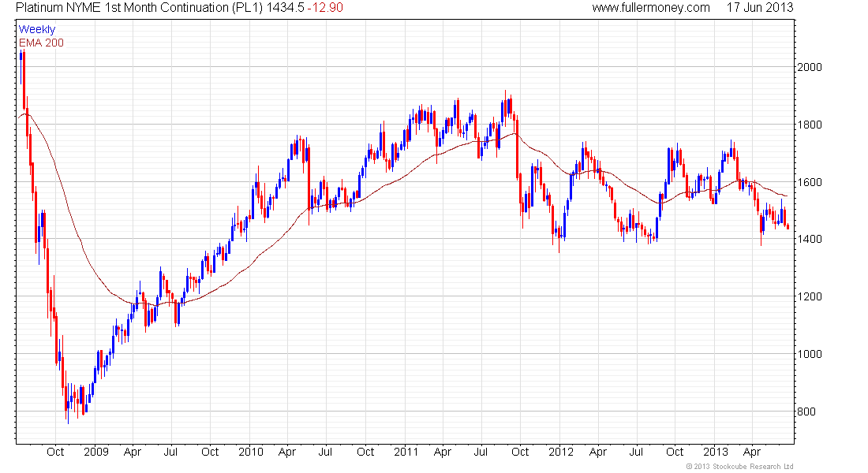This screenshot has height=473, width=868.
Task: Click the 800 price axis label
Action: pyautogui.click(x=806, y=412)
